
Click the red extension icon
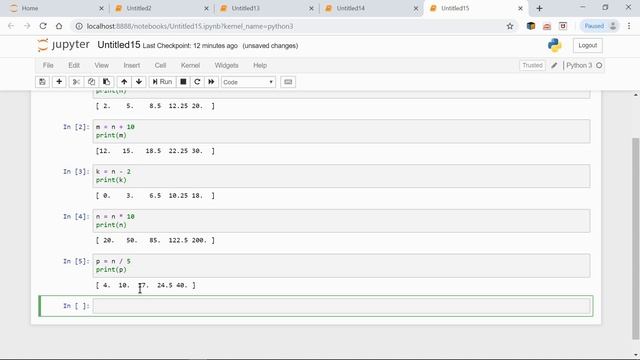pos(547,26)
